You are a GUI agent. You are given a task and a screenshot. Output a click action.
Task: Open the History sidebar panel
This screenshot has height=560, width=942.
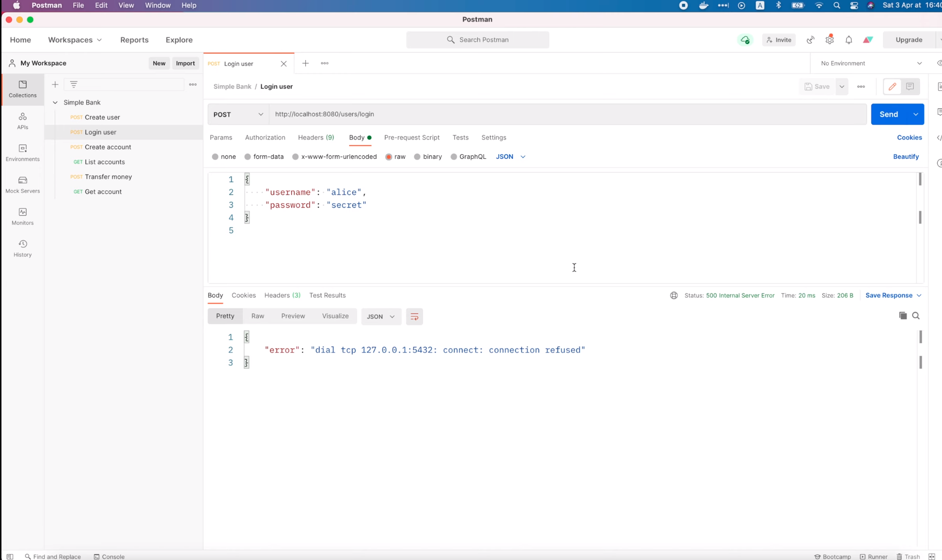pos(22,248)
